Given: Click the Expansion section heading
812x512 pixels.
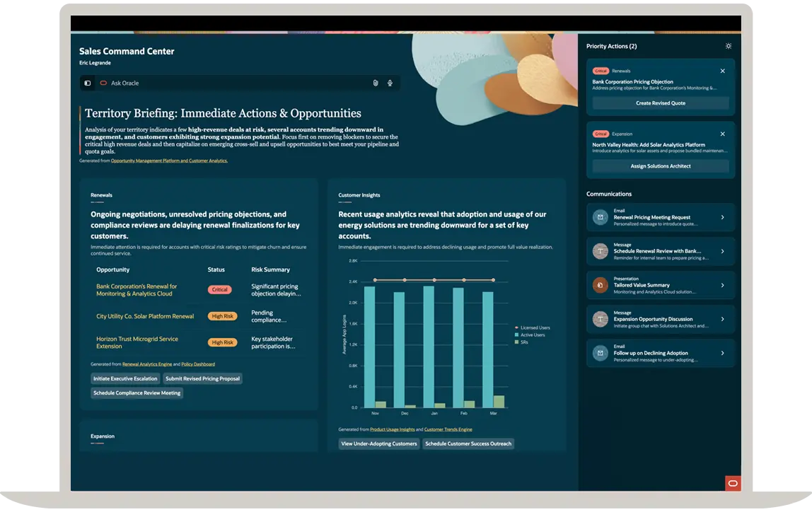Looking at the screenshot, I should pos(103,436).
